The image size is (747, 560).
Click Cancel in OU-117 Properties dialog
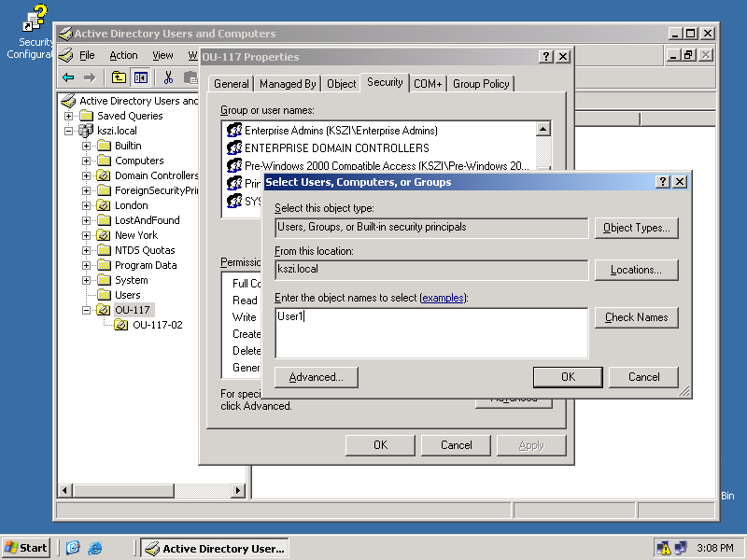coord(456,445)
